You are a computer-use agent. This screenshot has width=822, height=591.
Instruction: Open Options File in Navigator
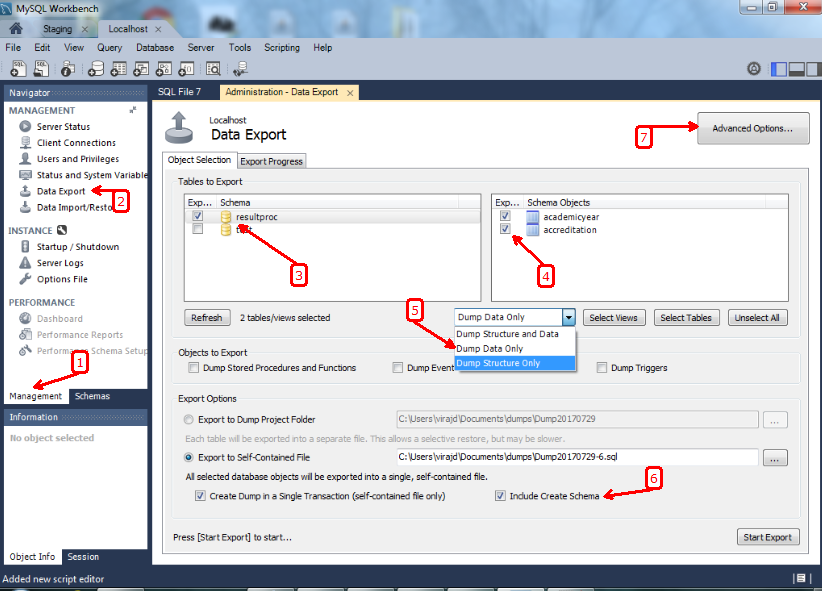pyautogui.click(x=62, y=280)
